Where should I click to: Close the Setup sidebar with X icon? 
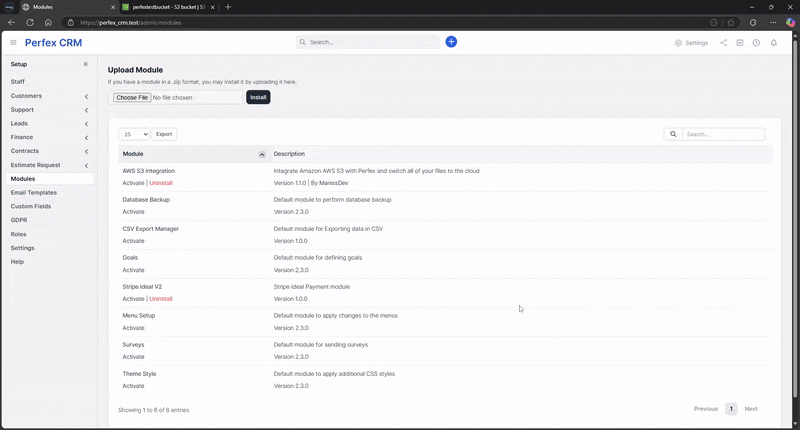coord(86,64)
